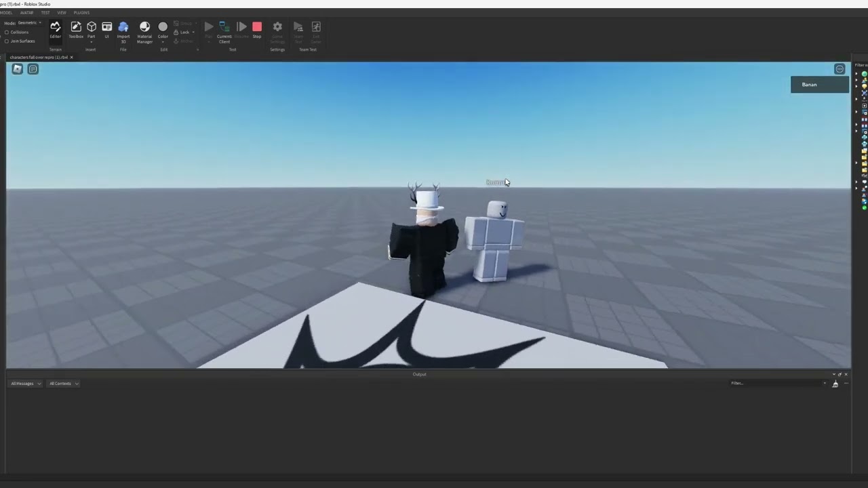Select the characters fall over repro tab
The width and height of the screenshot is (868, 488).
click(x=39, y=57)
